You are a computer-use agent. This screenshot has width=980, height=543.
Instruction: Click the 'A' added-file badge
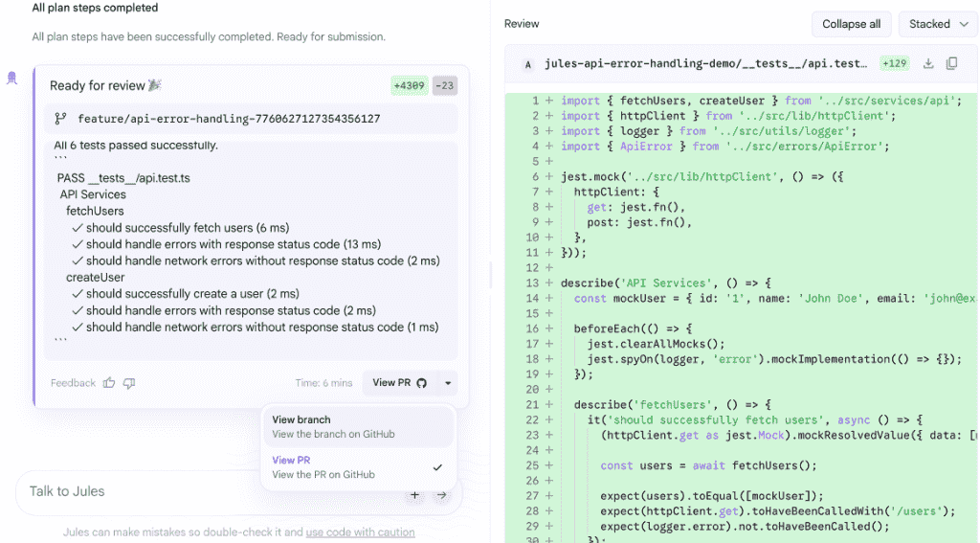point(528,64)
